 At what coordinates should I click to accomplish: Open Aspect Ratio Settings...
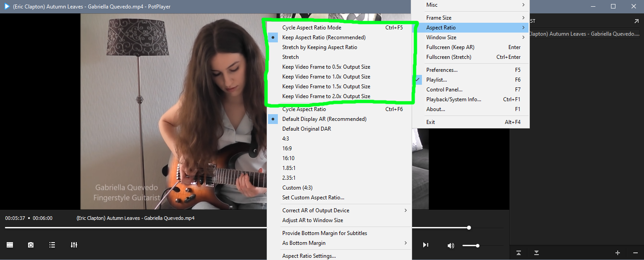click(339, 256)
